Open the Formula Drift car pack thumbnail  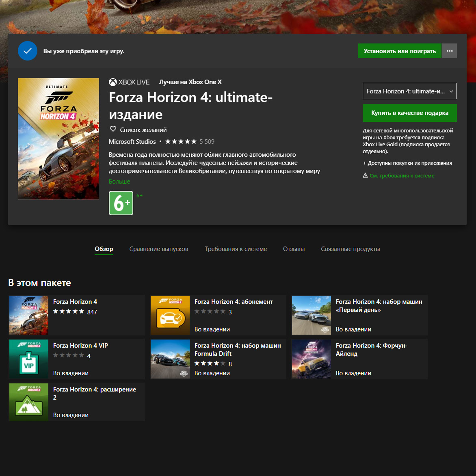[170, 359]
